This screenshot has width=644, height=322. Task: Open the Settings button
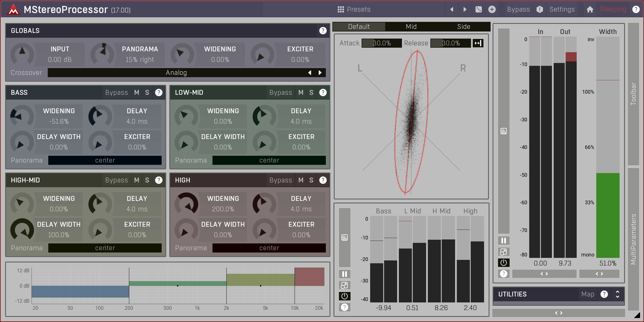coord(562,9)
